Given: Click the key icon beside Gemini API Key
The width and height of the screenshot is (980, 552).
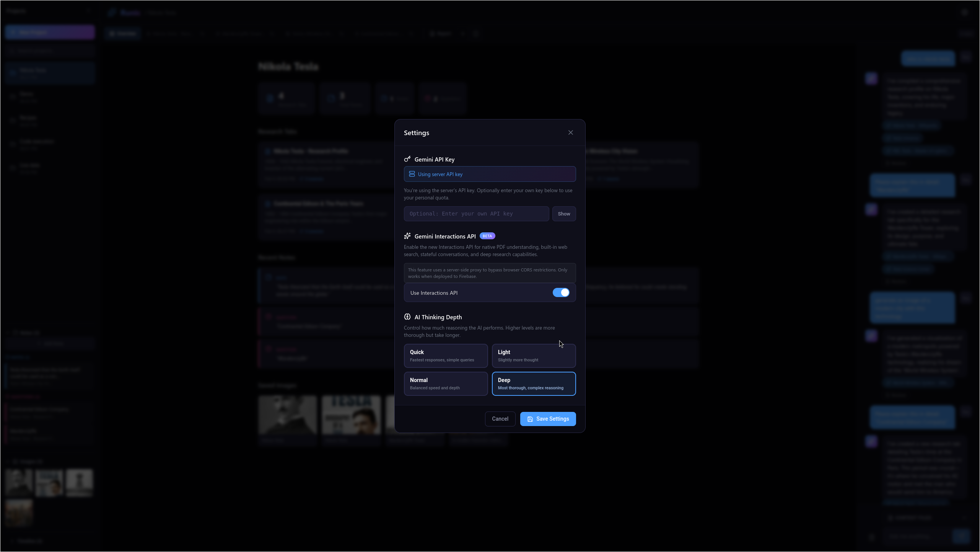Looking at the screenshot, I should pos(407,159).
